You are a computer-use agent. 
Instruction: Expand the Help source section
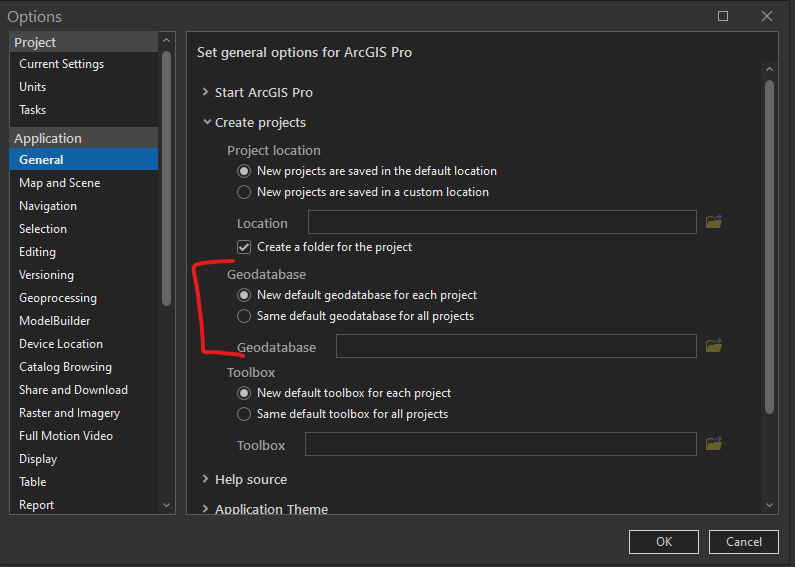click(206, 480)
